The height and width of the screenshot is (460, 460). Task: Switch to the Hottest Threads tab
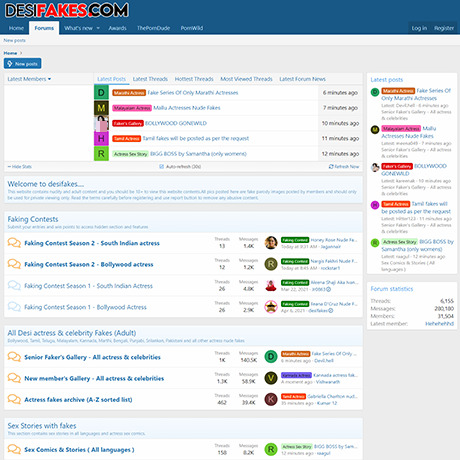pyautogui.click(x=194, y=79)
